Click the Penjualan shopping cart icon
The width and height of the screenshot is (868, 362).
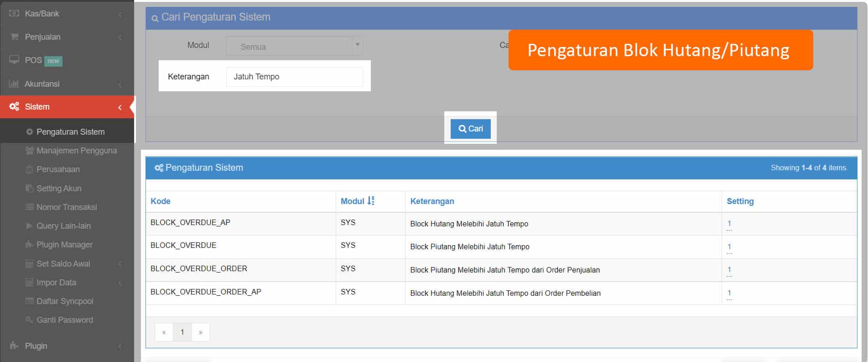coord(15,37)
